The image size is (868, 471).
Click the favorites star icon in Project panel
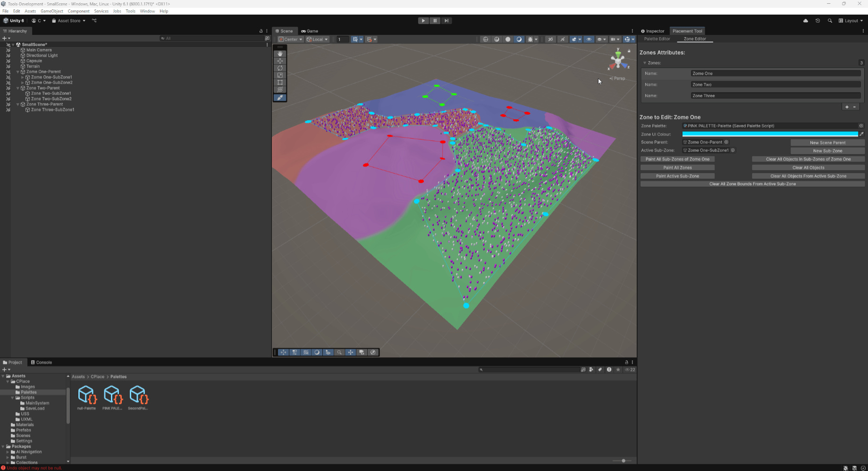[x=618, y=370]
